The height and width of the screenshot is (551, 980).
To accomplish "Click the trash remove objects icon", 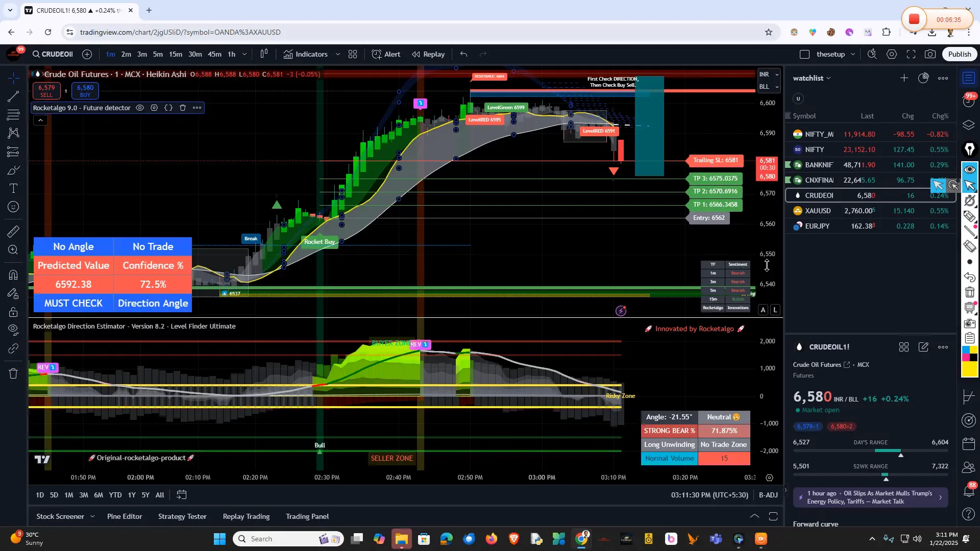I will [x=13, y=374].
